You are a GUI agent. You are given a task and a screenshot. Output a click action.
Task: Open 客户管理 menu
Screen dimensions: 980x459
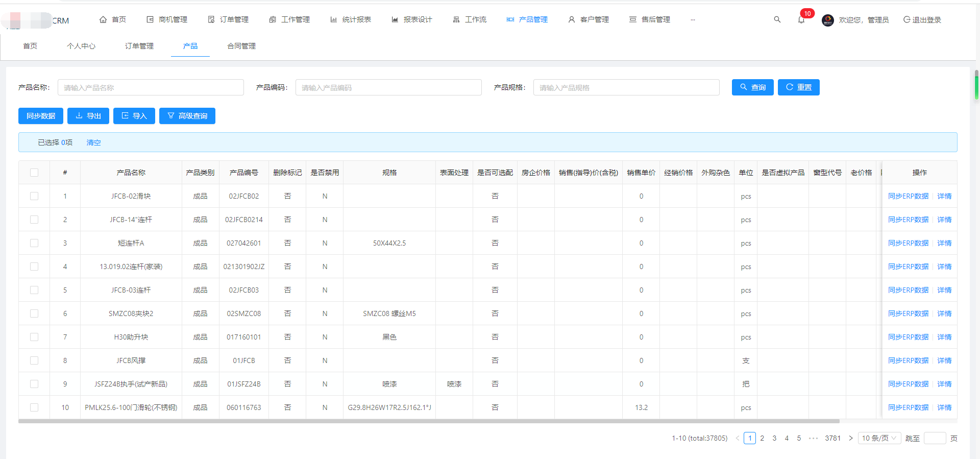click(x=589, y=19)
